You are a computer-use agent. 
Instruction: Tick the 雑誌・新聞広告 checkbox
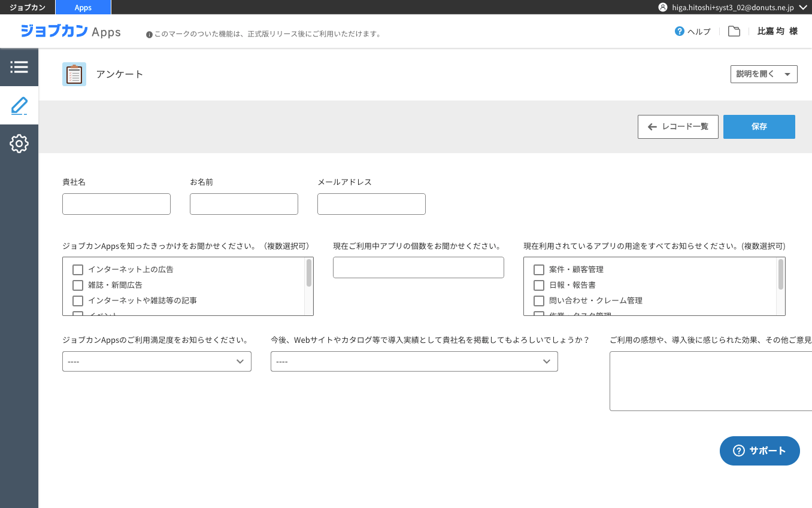[78, 285]
